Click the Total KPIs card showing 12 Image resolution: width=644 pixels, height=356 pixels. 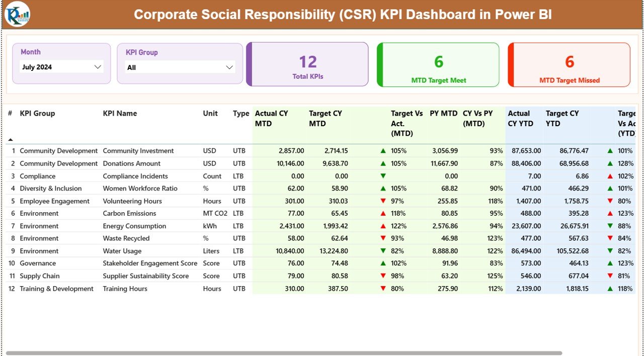click(308, 64)
